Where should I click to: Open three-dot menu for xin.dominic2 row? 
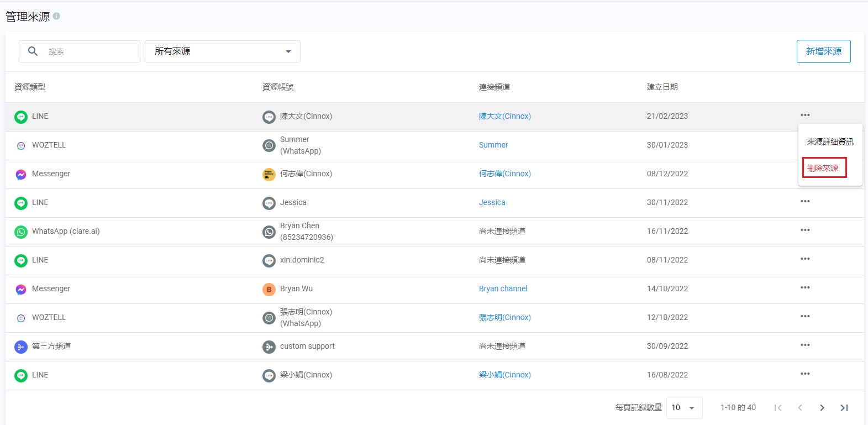(x=805, y=259)
